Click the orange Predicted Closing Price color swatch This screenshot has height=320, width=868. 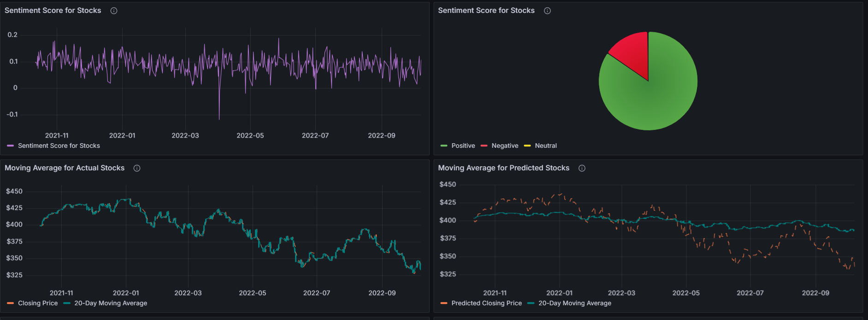pos(444,303)
